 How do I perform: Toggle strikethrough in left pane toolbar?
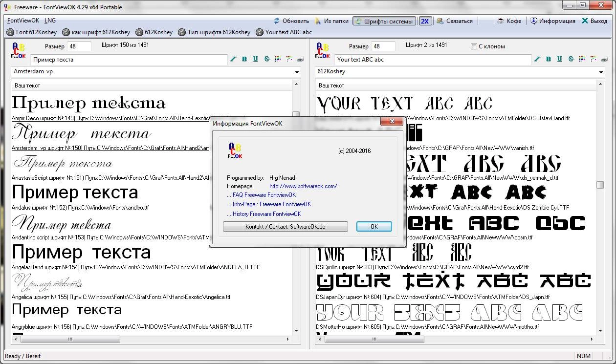[267, 59]
